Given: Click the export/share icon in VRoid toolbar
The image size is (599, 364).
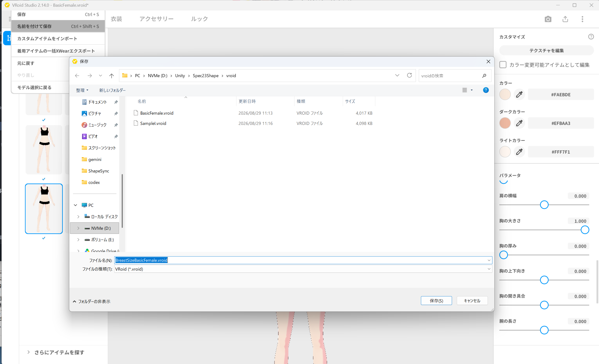Looking at the screenshot, I should coord(565,19).
